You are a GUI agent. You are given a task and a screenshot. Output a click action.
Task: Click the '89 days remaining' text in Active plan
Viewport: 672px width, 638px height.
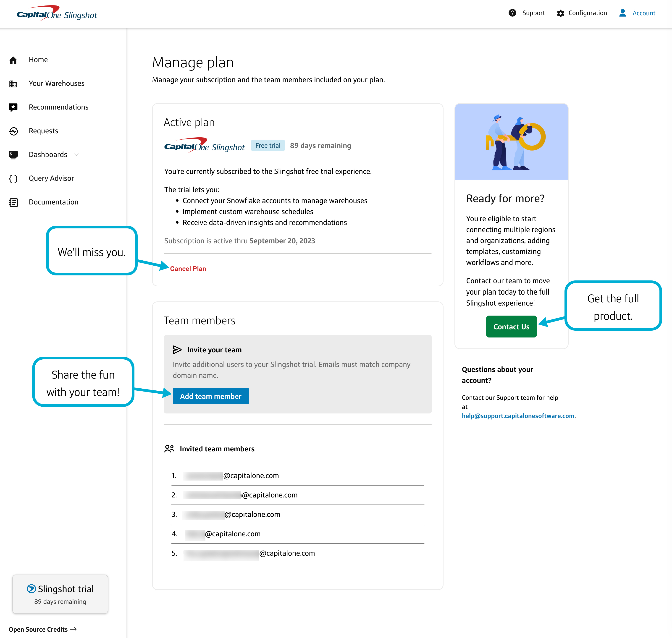click(320, 146)
